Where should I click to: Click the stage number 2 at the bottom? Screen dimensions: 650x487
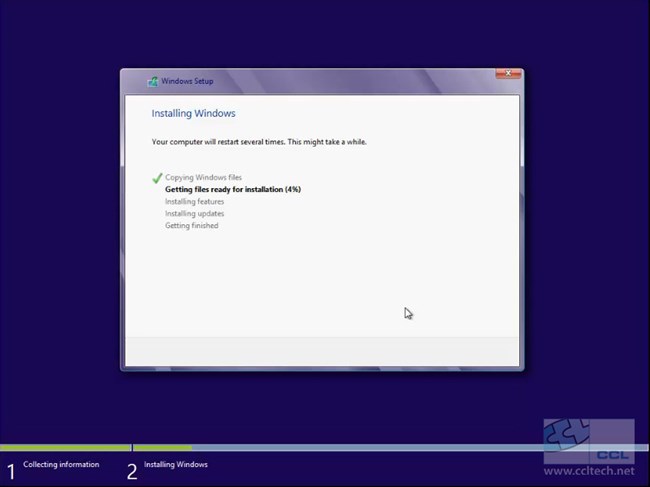click(132, 472)
